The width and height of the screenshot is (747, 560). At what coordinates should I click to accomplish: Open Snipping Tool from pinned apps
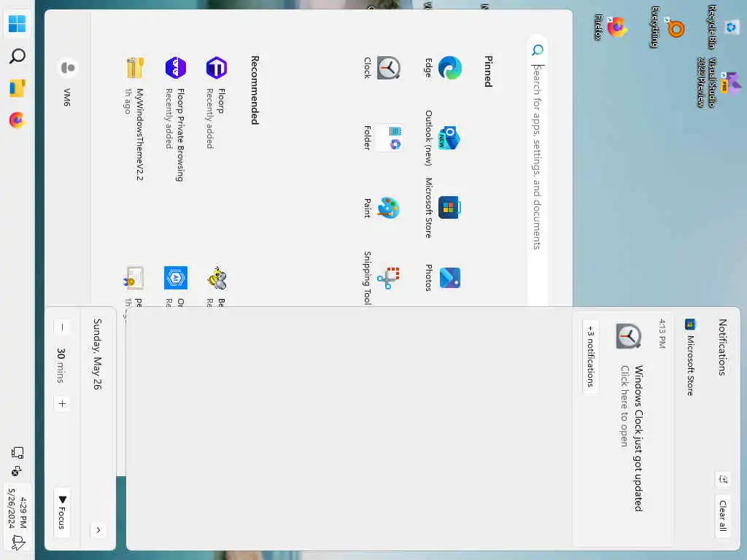382,278
